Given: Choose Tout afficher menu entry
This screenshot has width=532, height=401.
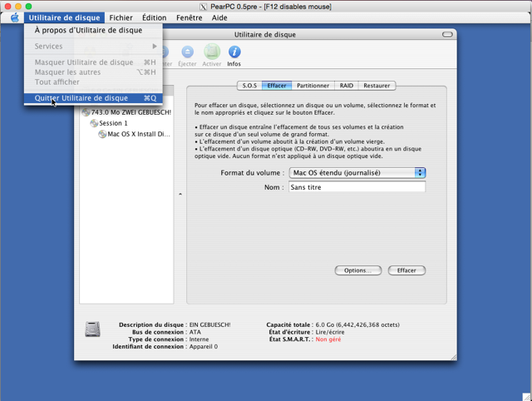Looking at the screenshot, I should coord(93,82).
